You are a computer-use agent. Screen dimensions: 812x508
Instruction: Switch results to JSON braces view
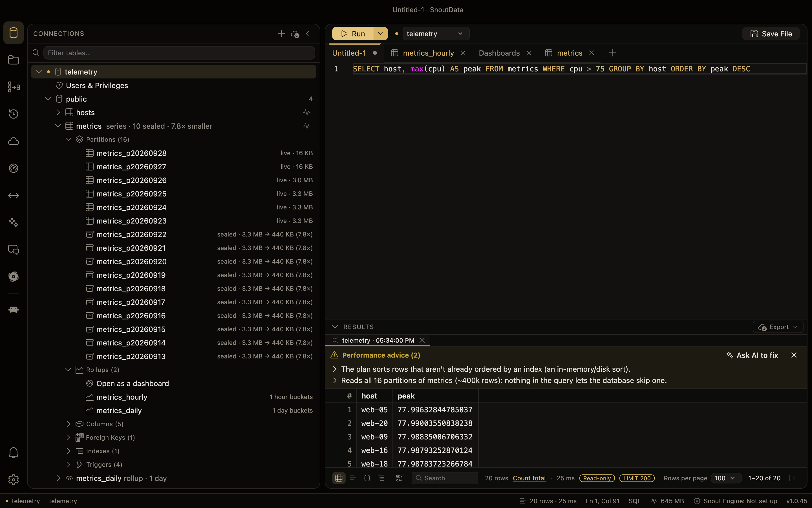(x=367, y=478)
